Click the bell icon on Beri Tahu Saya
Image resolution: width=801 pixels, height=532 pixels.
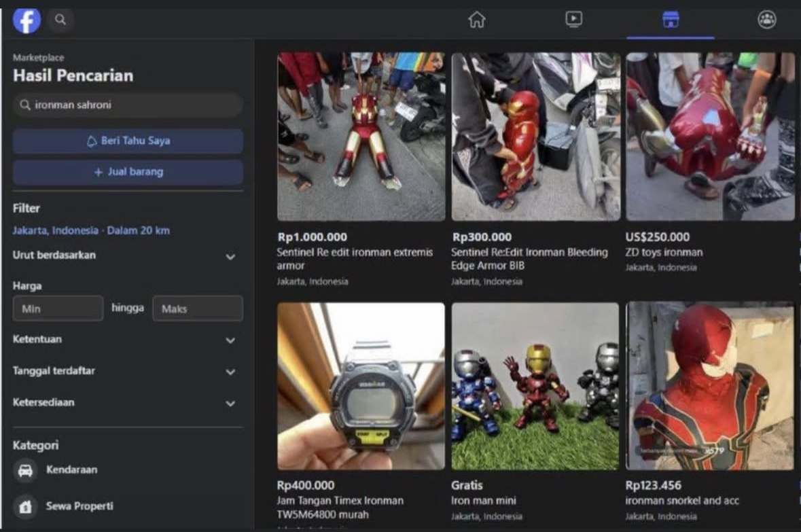click(92, 141)
